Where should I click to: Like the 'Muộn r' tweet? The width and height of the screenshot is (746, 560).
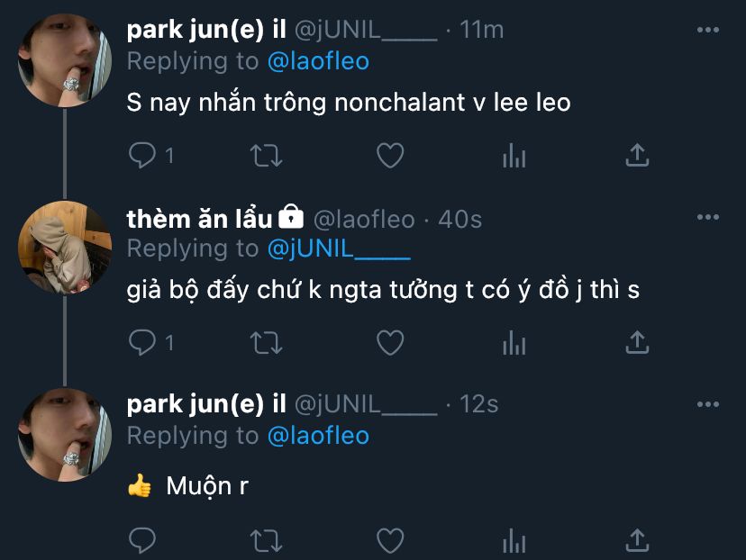(389, 540)
